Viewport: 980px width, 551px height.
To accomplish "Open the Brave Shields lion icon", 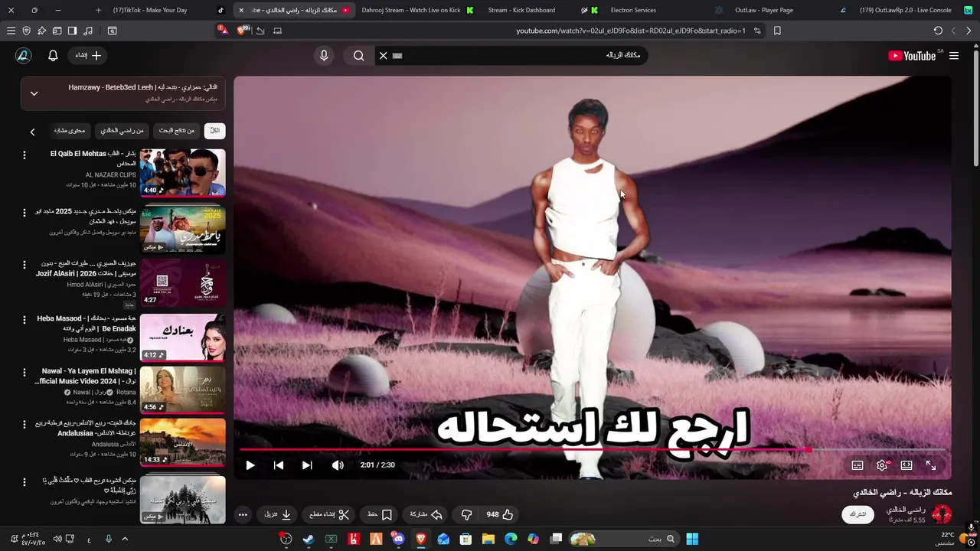I will pos(243,31).
